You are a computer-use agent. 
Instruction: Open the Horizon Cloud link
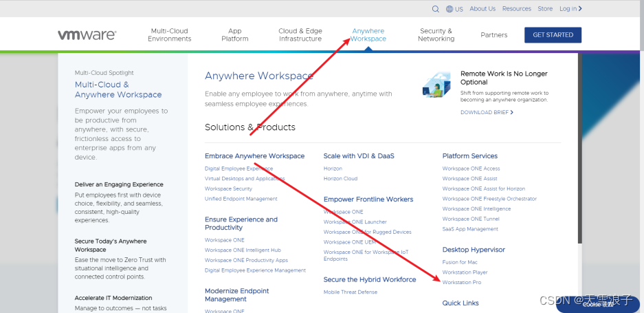pos(340,178)
